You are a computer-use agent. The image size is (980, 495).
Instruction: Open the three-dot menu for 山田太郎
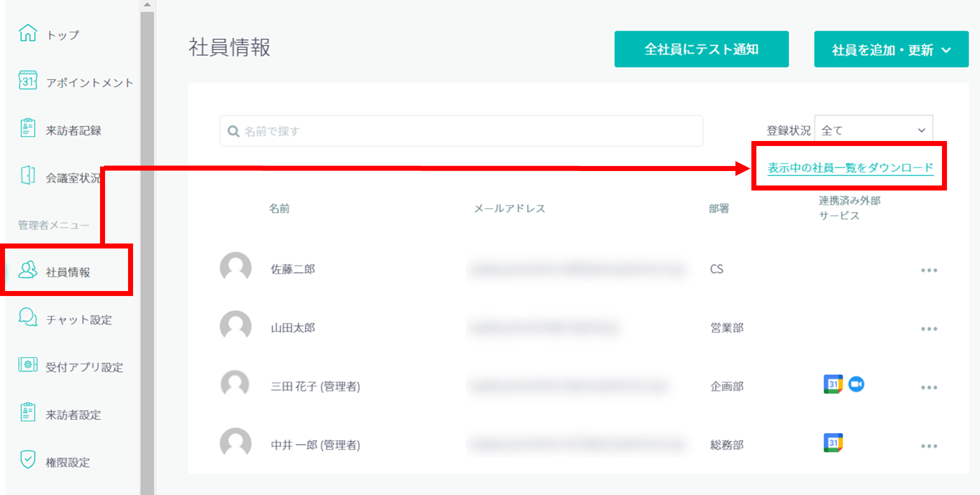tap(928, 329)
